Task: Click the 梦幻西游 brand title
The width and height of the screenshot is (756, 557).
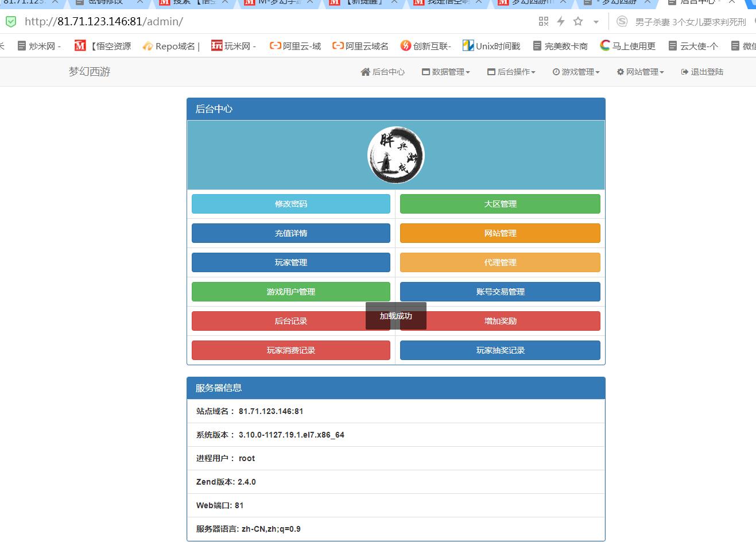Action: tap(90, 72)
